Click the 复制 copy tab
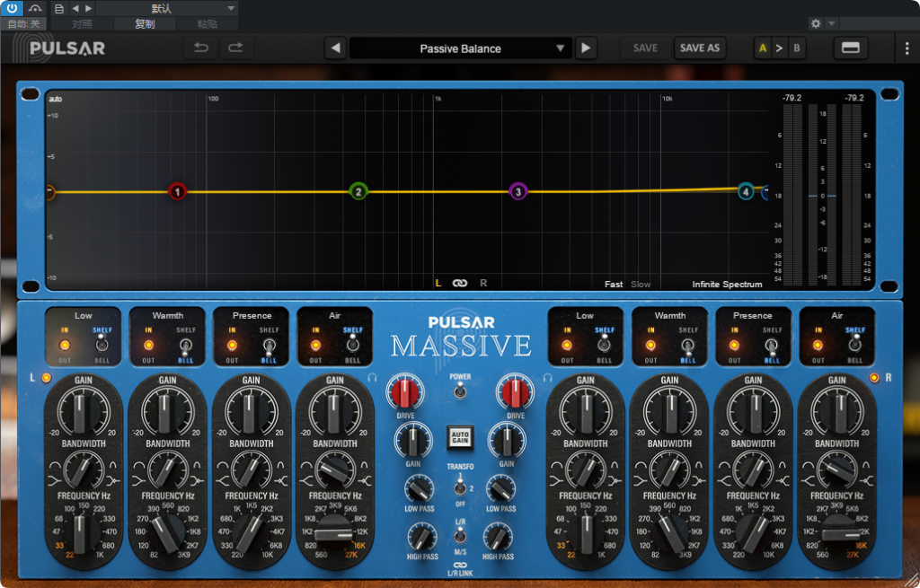This screenshot has height=588, width=920. click(x=145, y=24)
